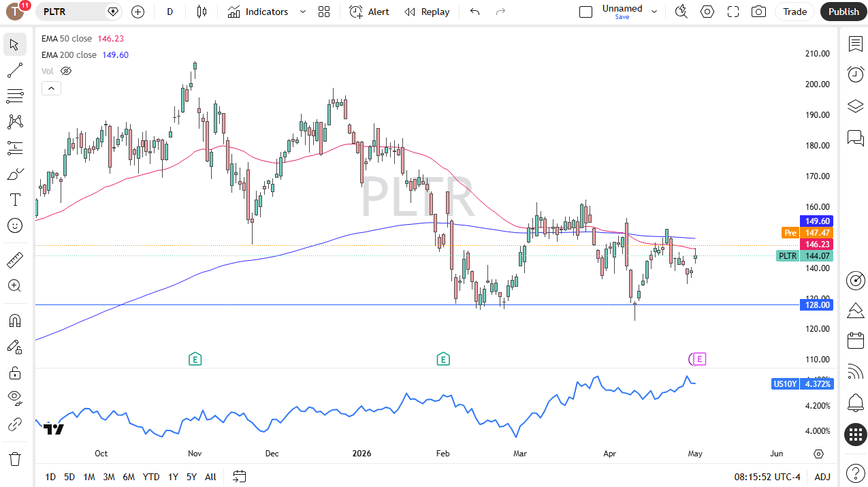Add a symbol to compare
868x487 pixels.
138,12
